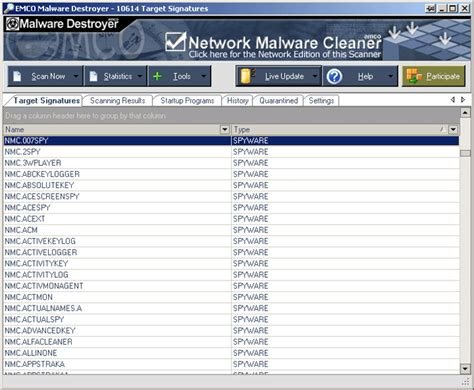Select the NMC.3WPLAYER row
Viewport: 474px width, 390px height.
[x=231, y=163]
